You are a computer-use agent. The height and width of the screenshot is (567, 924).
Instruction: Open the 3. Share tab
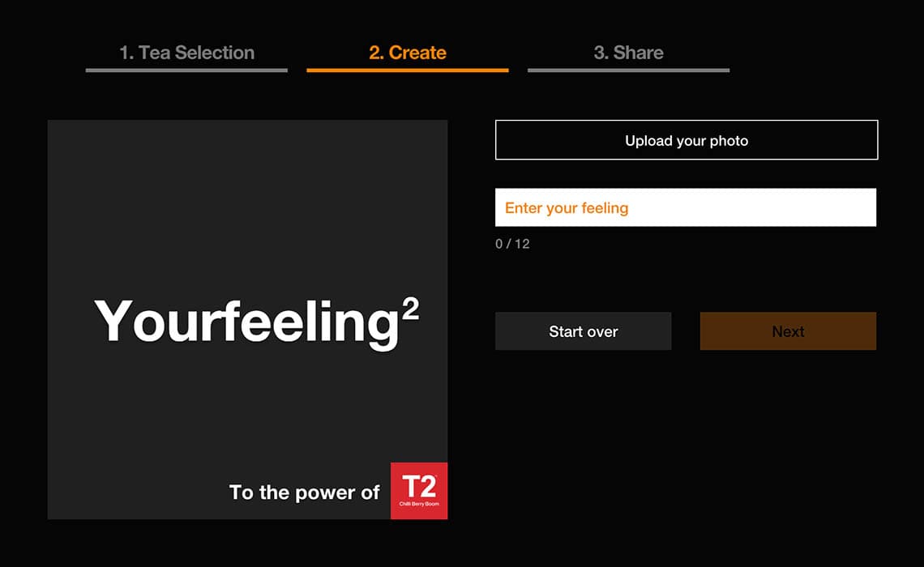coord(628,53)
